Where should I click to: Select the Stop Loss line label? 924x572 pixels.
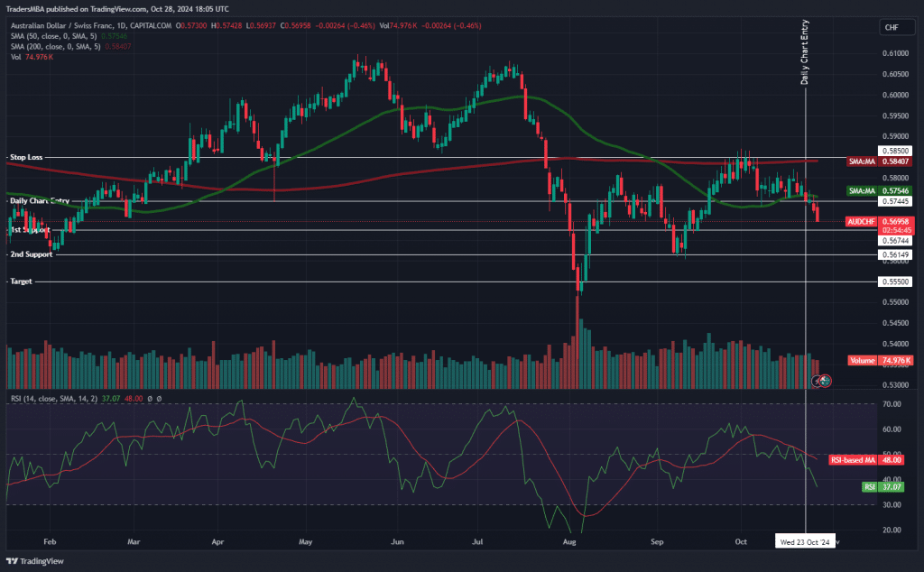(25, 157)
